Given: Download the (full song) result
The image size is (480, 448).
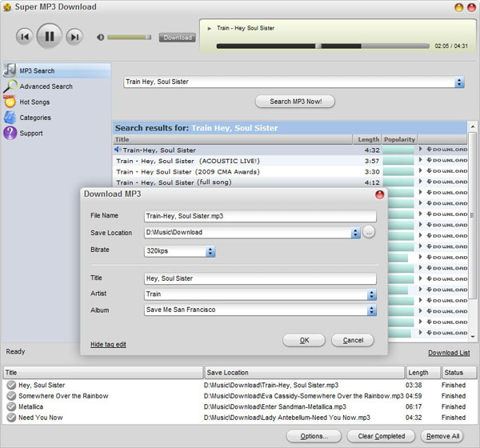Looking at the screenshot, I should pos(447,182).
